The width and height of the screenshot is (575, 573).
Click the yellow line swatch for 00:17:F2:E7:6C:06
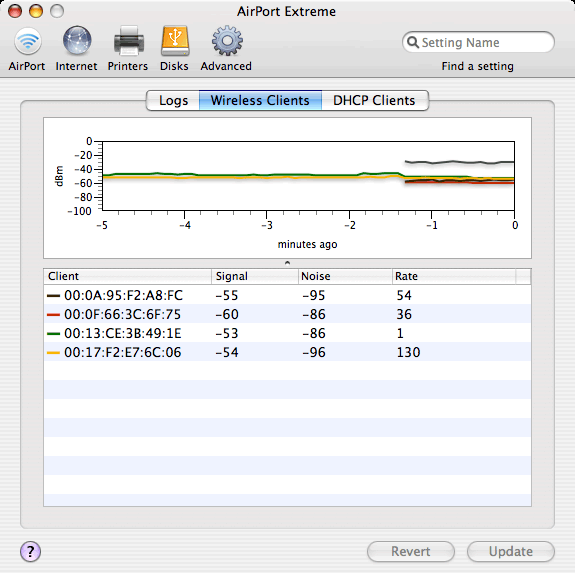click(x=54, y=353)
